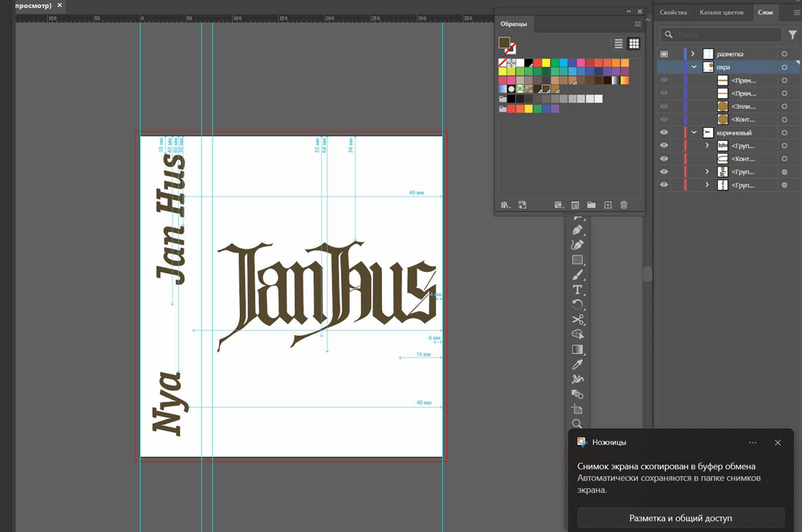Image resolution: width=802 pixels, height=532 pixels.
Task: Open the grayscale swatch group folder
Action: 503,99
